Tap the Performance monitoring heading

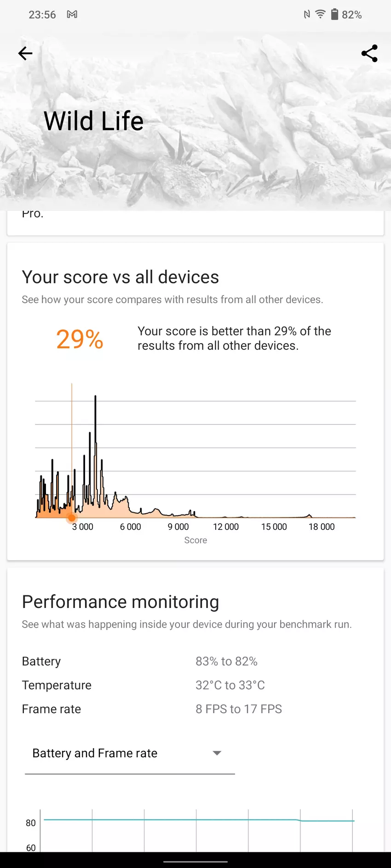point(121,602)
